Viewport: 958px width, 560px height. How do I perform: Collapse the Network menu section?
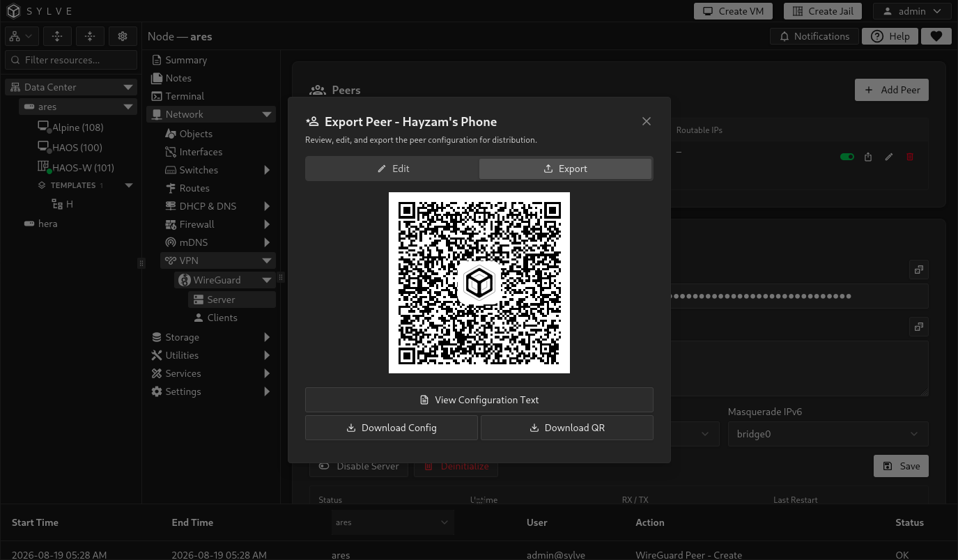click(x=267, y=114)
